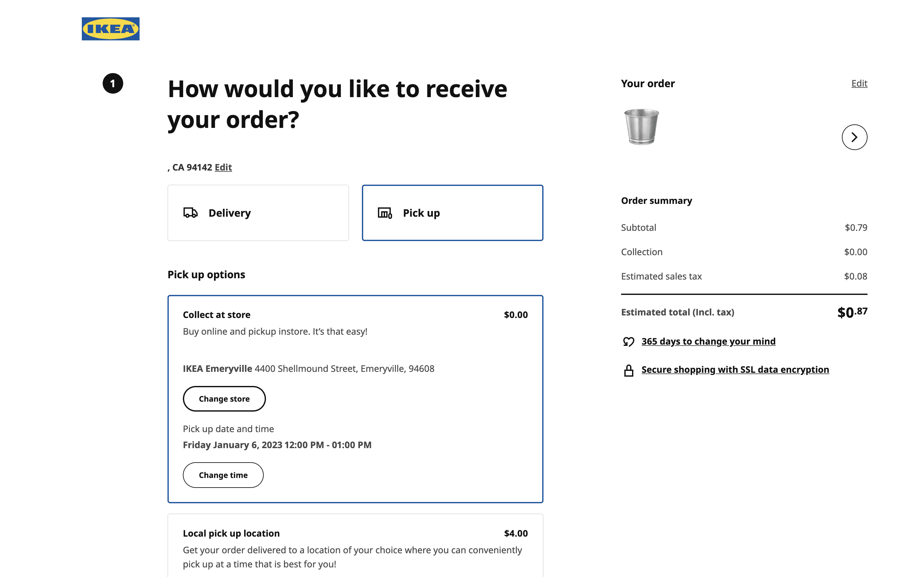Open 365 days to change your mind

(x=708, y=341)
